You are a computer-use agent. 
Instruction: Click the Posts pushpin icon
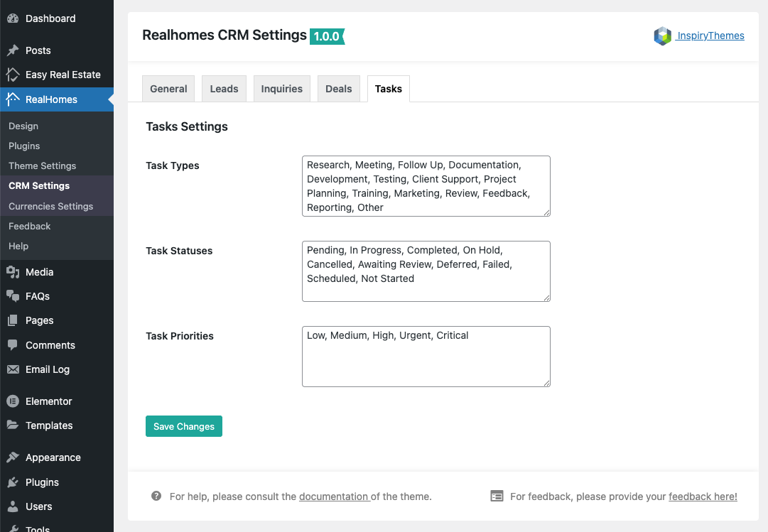point(13,50)
